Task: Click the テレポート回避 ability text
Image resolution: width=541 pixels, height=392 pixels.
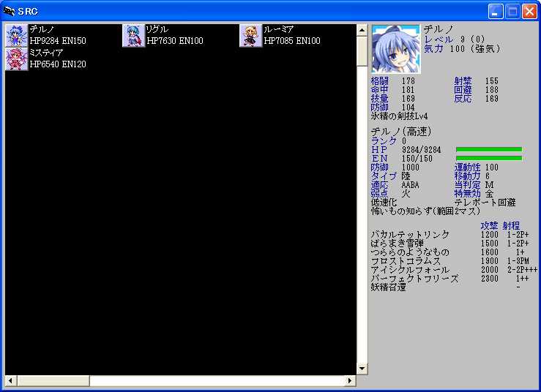Action: click(x=485, y=203)
